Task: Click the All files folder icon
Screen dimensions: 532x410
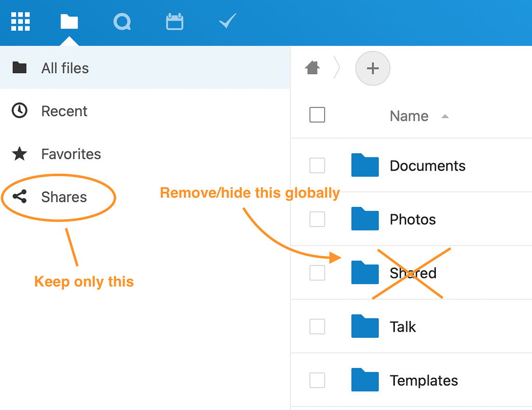Action: coord(20,68)
